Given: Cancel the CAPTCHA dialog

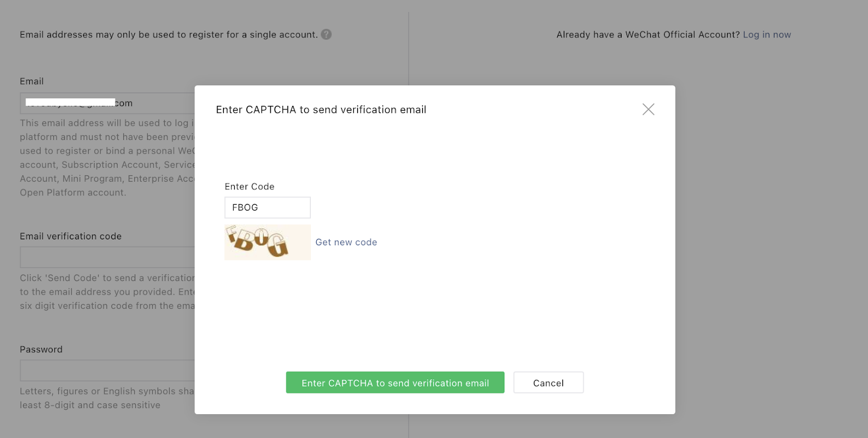Looking at the screenshot, I should (548, 383).
